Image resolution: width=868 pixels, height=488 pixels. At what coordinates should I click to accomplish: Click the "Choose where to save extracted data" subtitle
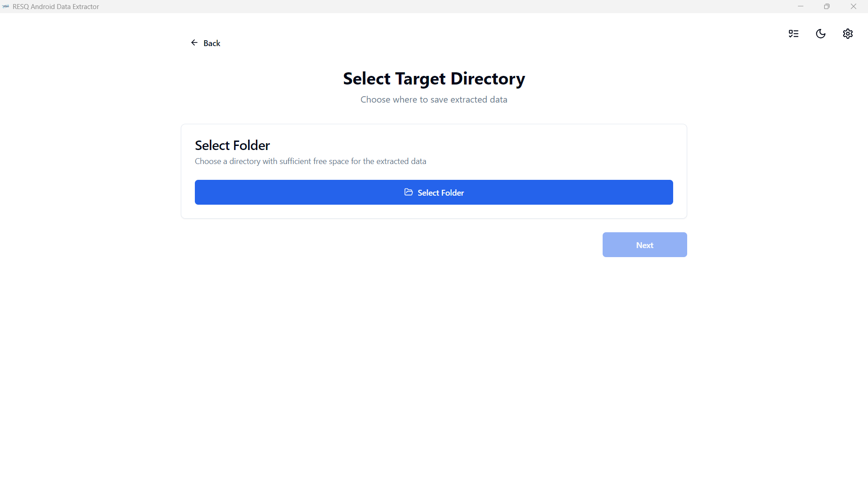point(434,99)
